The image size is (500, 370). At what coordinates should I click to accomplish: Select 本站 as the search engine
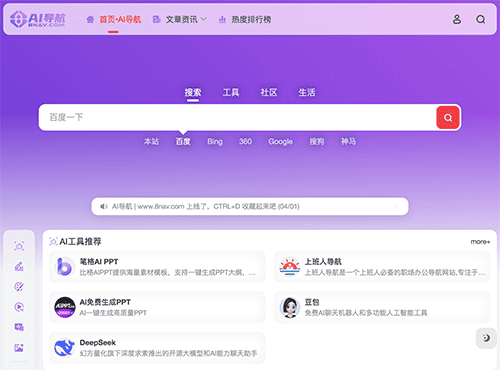pyautogui.click(x=151, y=142)
